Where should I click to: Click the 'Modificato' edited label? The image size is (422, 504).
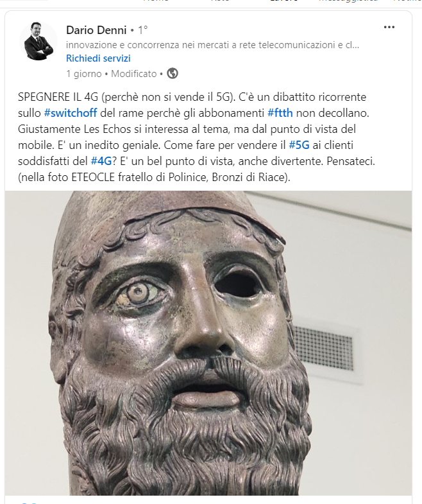(x=134, y=74)
